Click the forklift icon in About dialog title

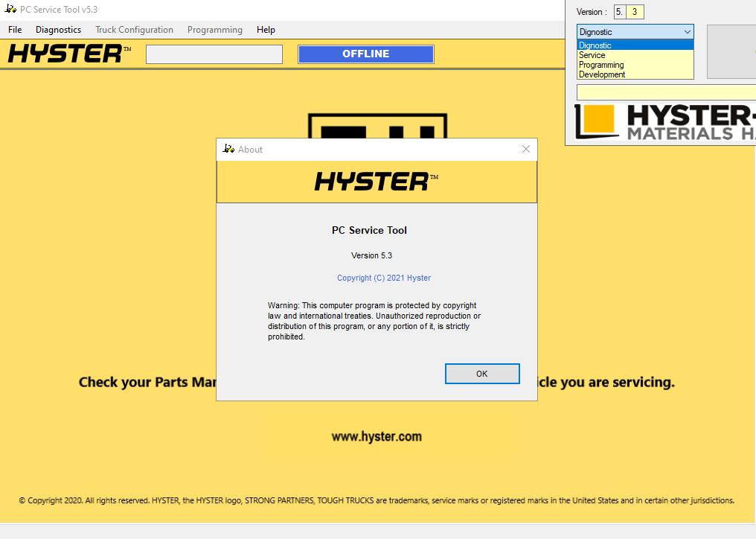click(x=228, y=149)
